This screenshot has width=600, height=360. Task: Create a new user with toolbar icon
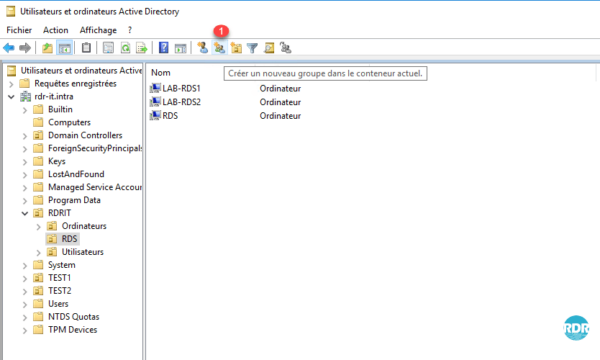pos(202,48)
